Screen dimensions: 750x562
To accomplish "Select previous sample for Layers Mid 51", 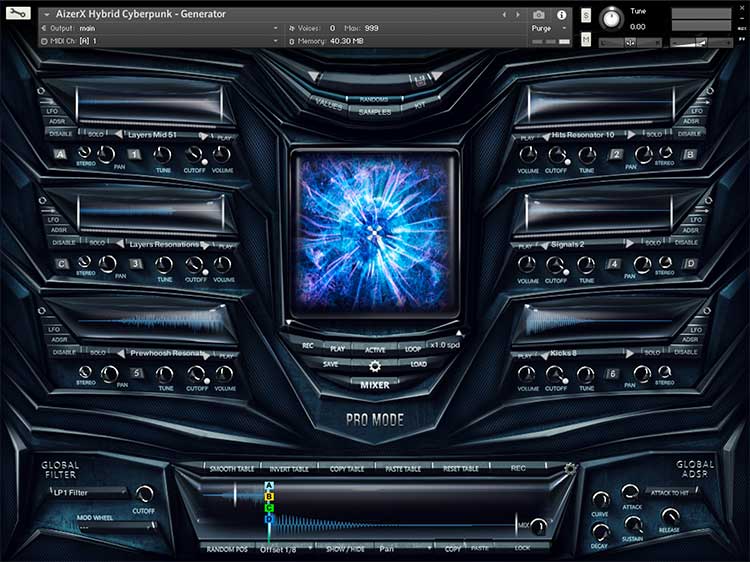I will click(x=119, y=134).
